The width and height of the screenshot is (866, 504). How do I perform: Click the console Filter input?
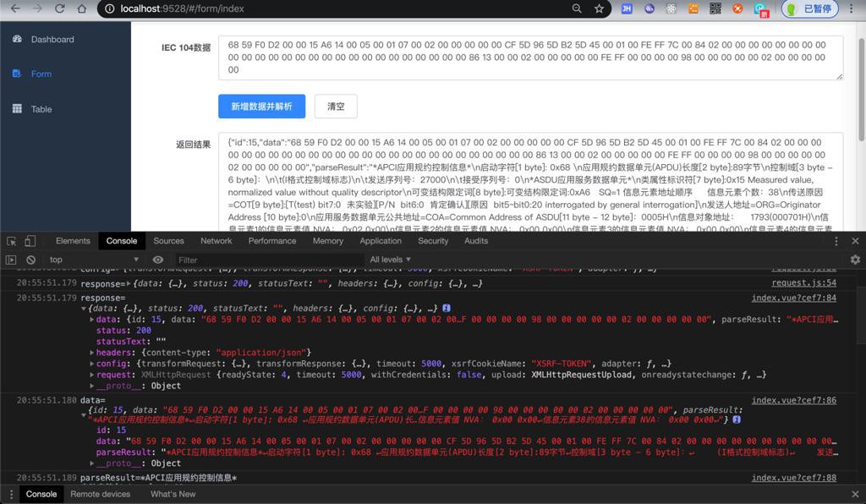[268, 260]
